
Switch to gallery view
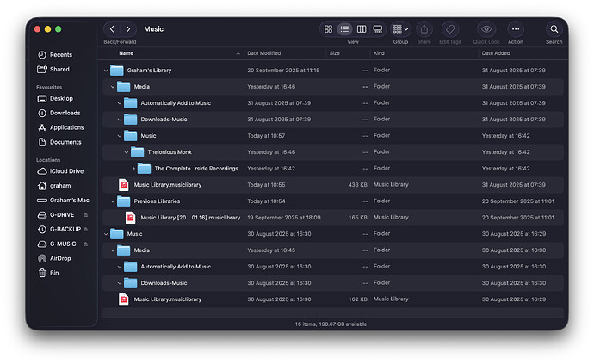click(x=378, y=29)
